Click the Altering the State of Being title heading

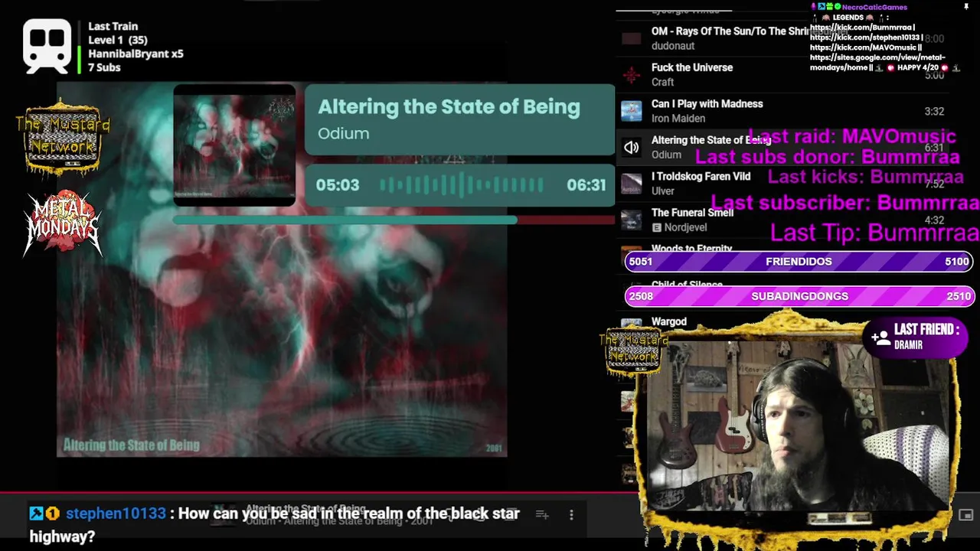[449, 106]
